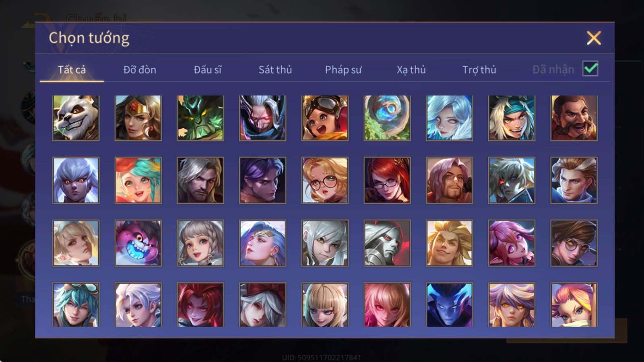Close the Chọn tướng dialog

click(594, 38)
